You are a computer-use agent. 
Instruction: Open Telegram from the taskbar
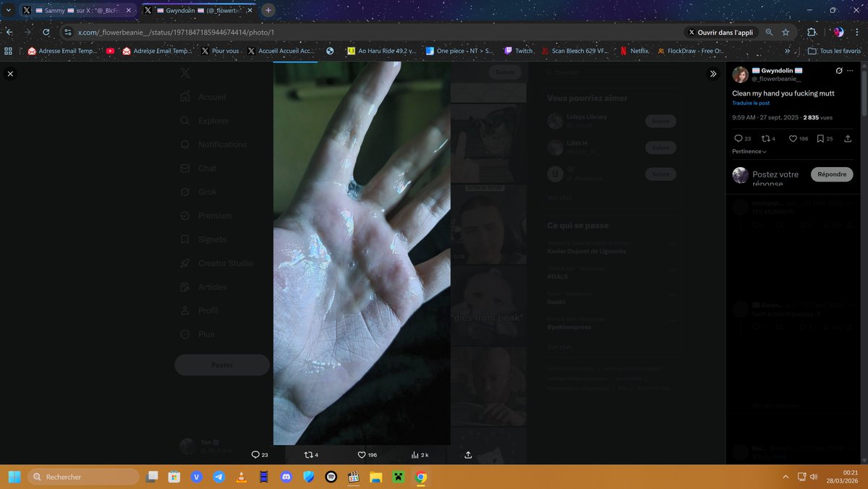pos(219,477)
